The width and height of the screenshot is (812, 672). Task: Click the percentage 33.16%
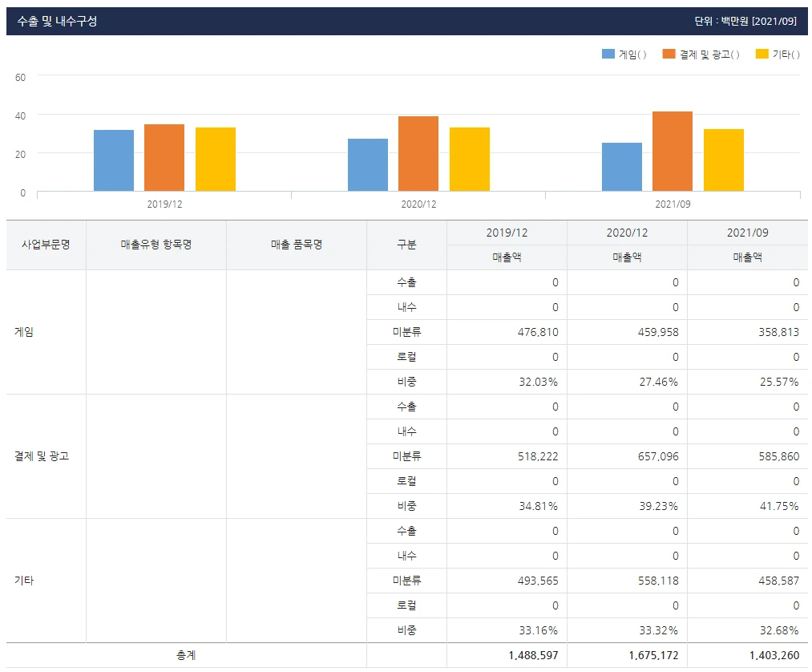tap(539, 630)
